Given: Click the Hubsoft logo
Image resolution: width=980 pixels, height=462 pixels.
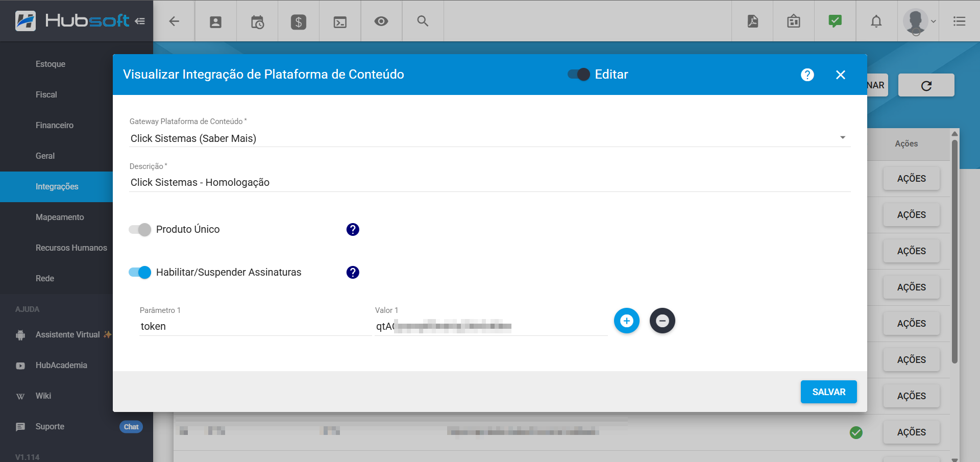Looking at the screenshot, I should pos(72,20).
